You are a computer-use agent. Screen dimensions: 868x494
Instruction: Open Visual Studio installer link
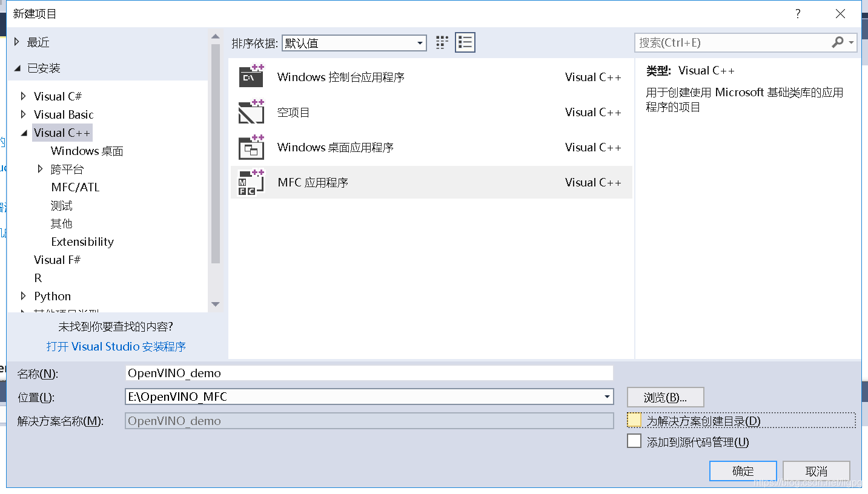(116, 346)
